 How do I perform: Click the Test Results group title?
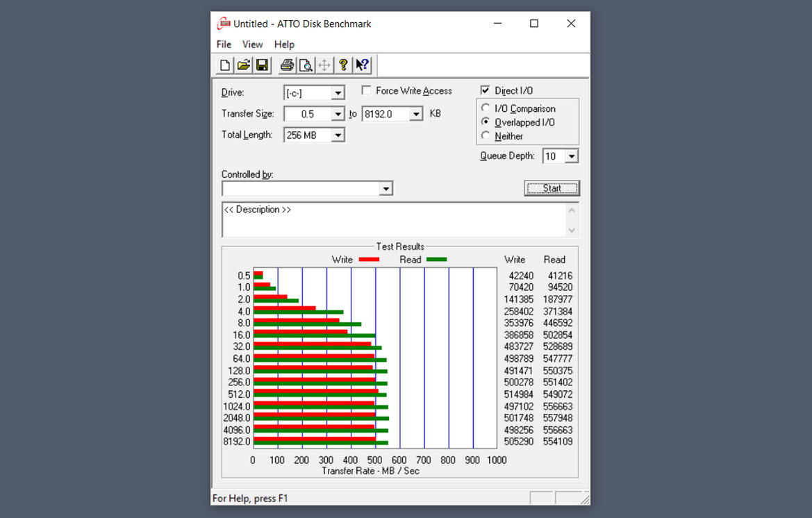[x=400, y=247]
